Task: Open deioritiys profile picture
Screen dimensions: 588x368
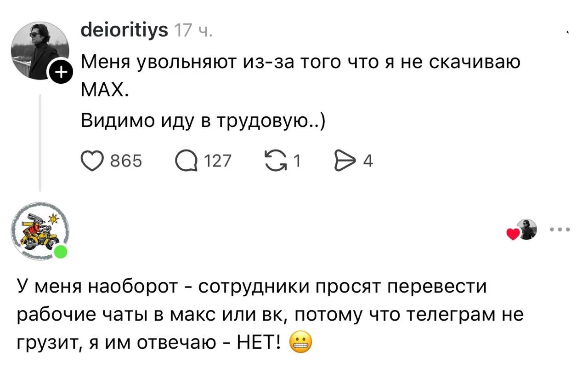Action: pyautogui.click(x=40, y=50)
